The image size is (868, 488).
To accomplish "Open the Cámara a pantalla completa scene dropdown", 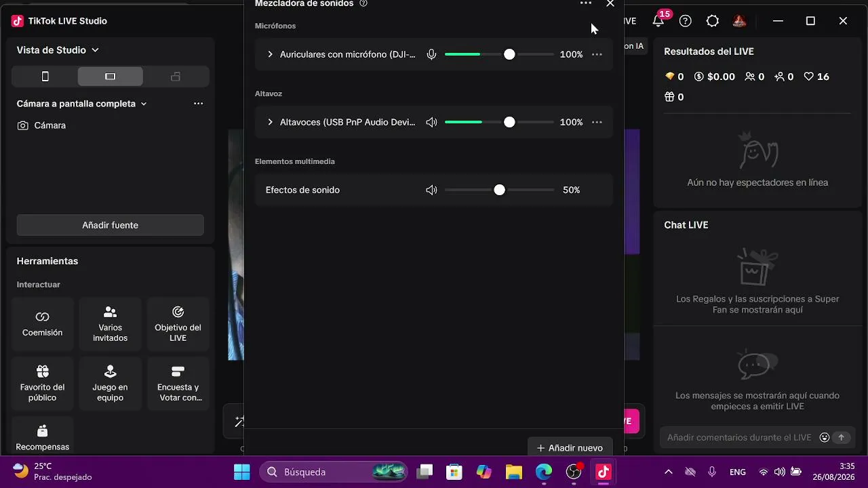I will [82, 104].
